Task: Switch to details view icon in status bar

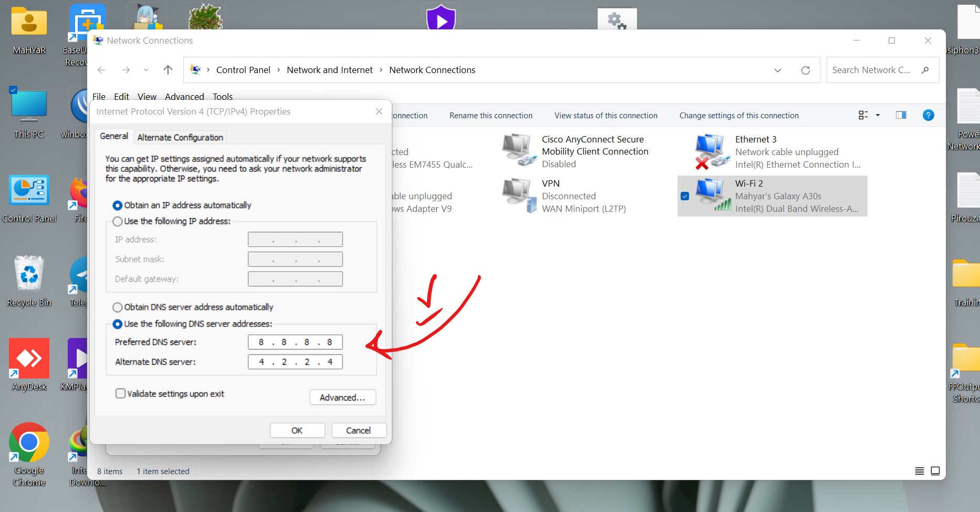Action: (920, 471)
